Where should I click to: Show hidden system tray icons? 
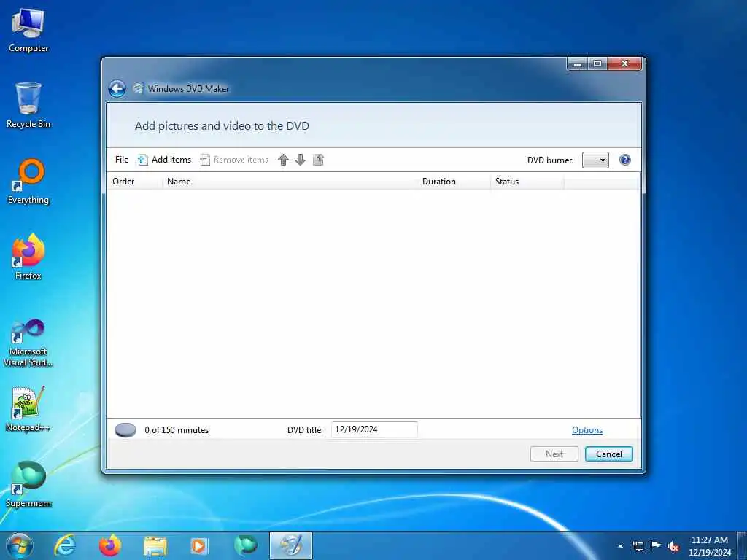coord(620,546)
